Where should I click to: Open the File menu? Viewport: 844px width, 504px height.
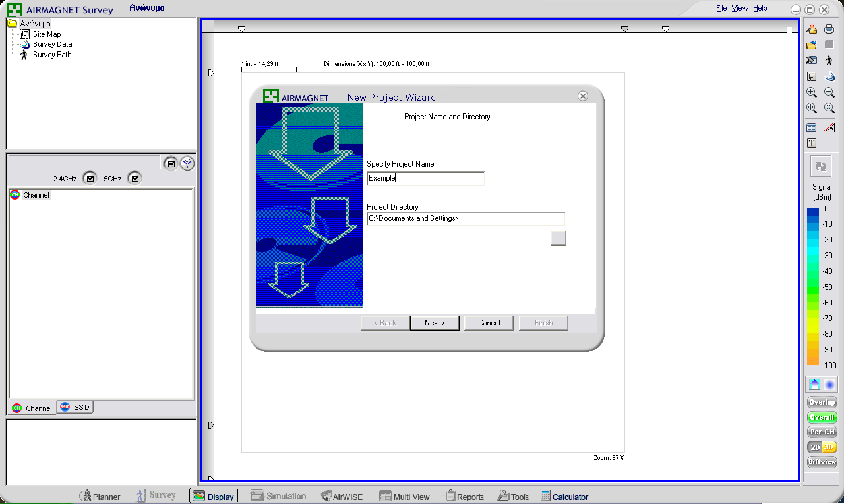click(721, 8)
